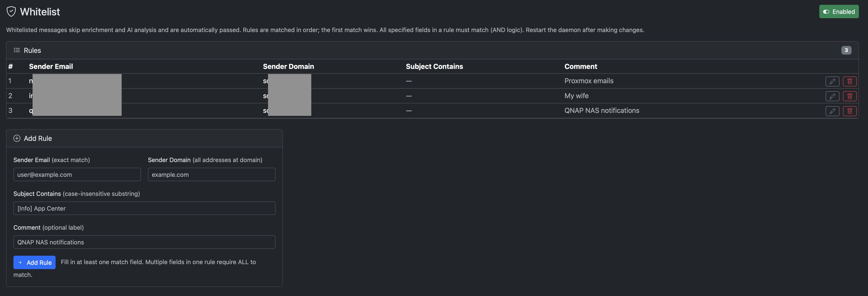Delete the QNAP NAS notifications rule
Screen dimensions: 868x296
click(x=850, y=111)
